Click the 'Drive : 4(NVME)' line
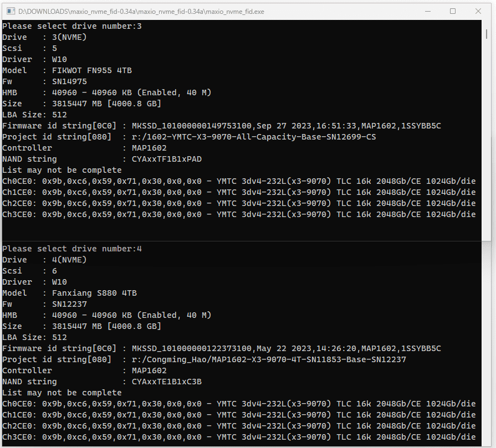 tap(44, 260)
